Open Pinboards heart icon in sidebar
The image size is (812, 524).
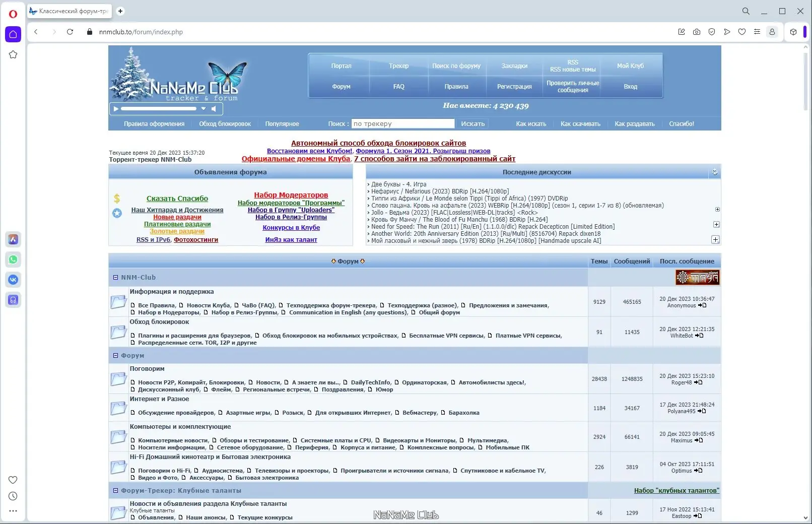pos(13,480)
